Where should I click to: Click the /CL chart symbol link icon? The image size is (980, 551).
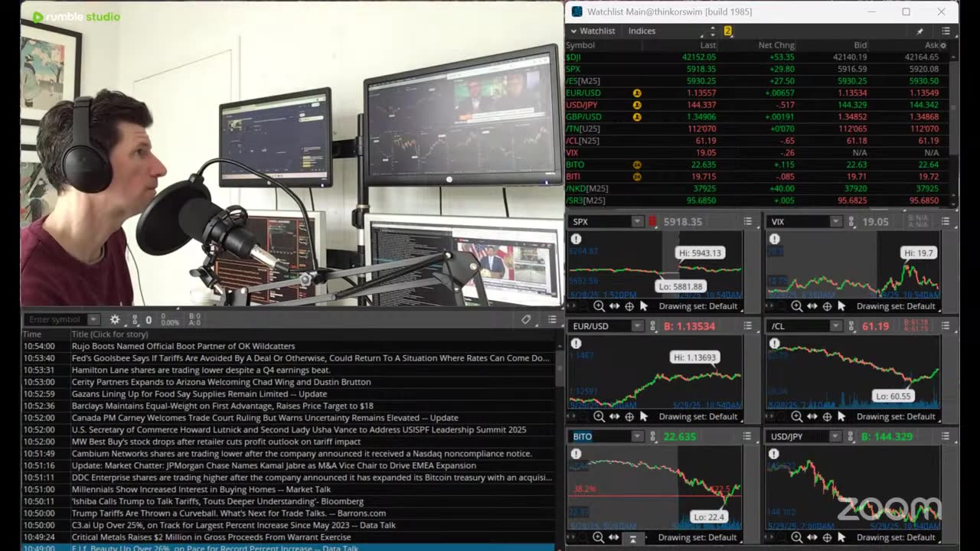coord(851,326)
